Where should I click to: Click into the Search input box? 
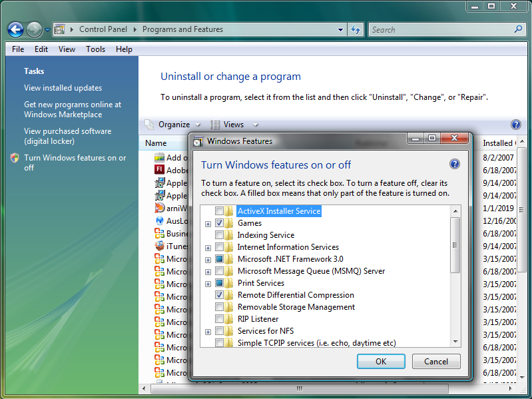pos(439,29)
